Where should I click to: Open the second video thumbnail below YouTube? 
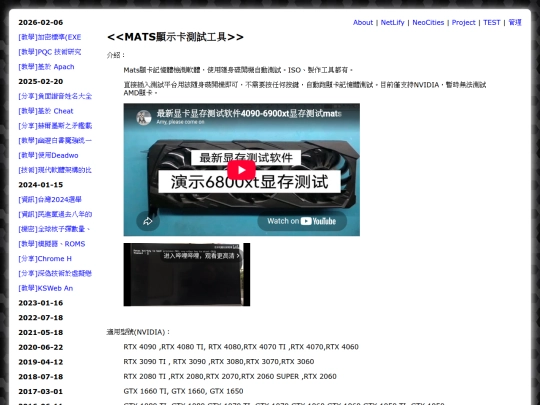(x=187, y=274)
